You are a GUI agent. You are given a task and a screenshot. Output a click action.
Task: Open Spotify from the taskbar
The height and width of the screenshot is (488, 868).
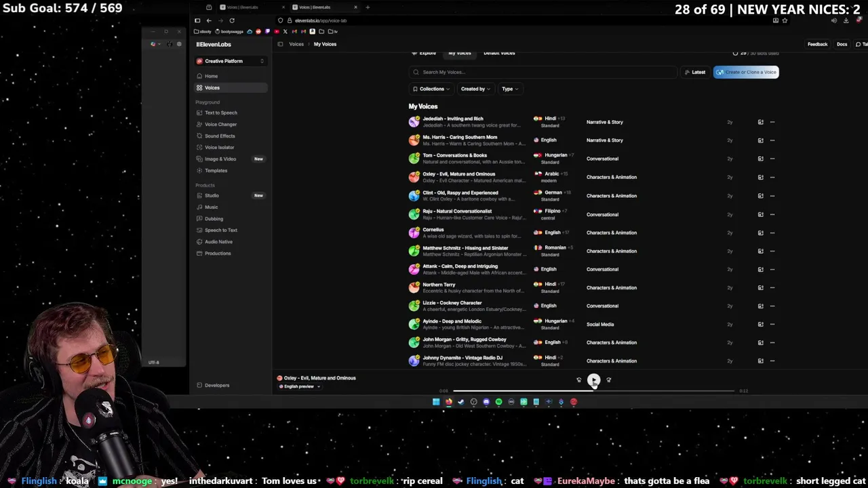498,402
